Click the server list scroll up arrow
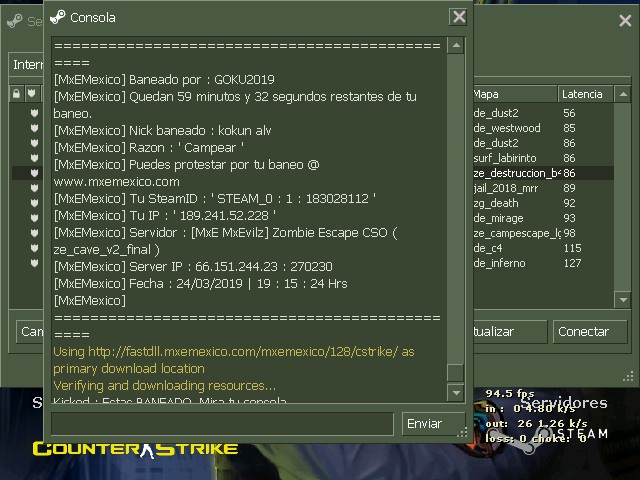The image size is (640, 480). (x=623, y=94)
